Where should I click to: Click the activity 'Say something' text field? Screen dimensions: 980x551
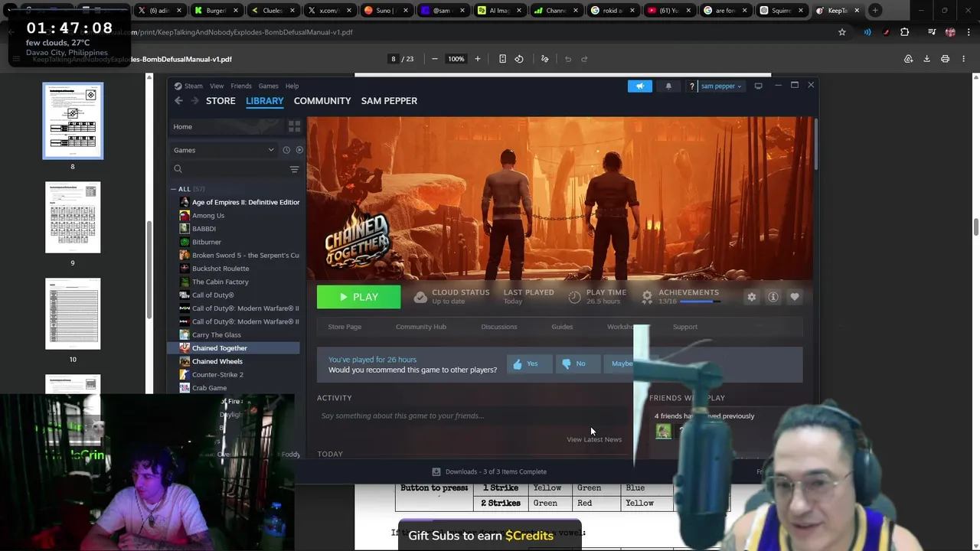472,416
